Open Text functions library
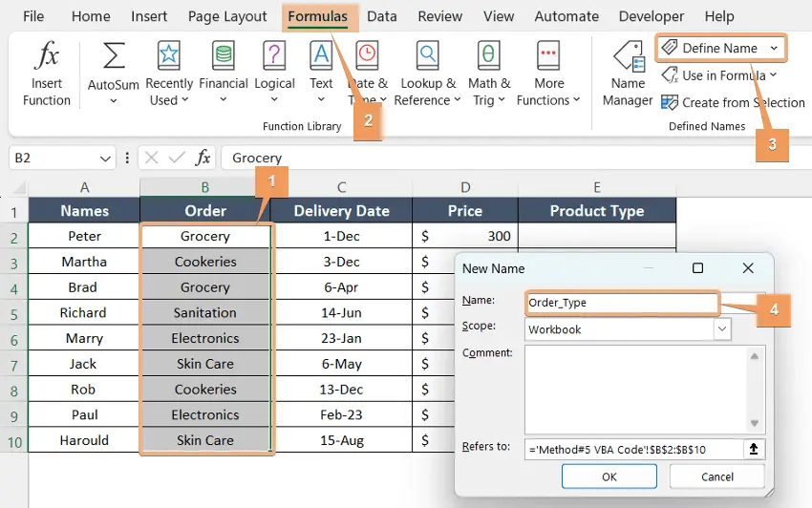This screenshot has width=812, height=508. 321,74
